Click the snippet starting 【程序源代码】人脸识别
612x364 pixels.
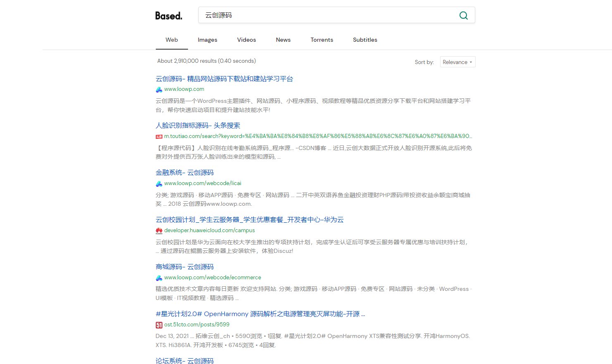(x=314, y=152)
